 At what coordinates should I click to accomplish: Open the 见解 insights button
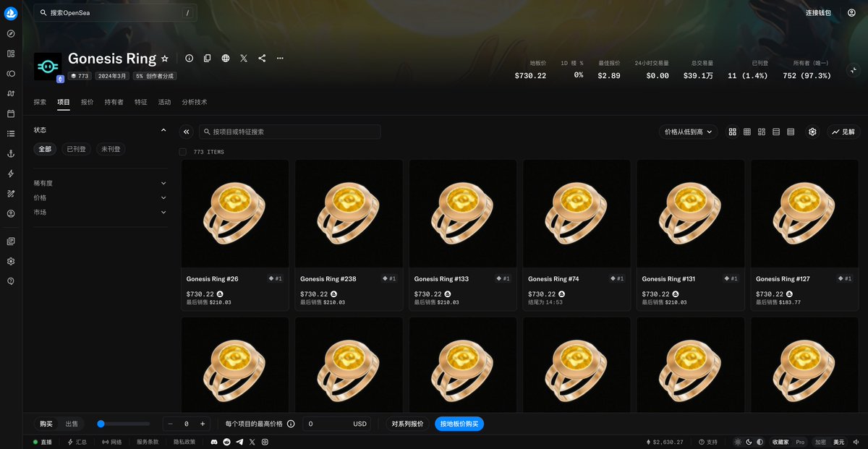tap(843, 132)
